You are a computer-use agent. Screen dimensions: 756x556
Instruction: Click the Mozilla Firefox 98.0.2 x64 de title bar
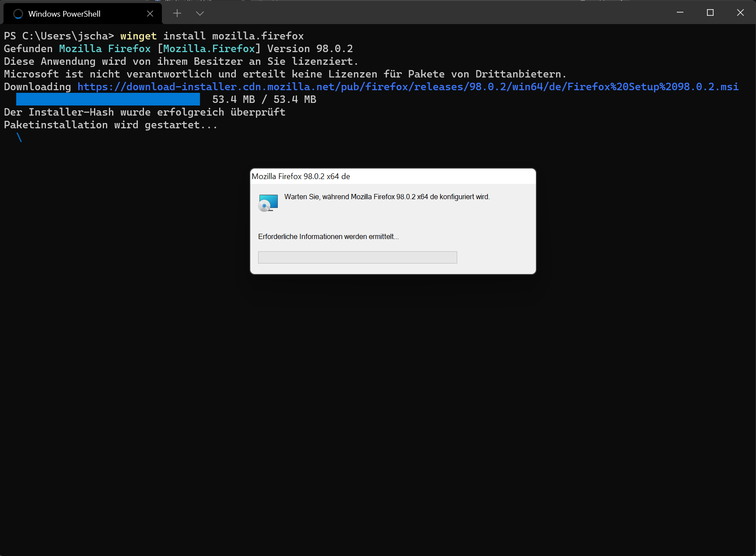pyautogui.click(x=393, y=176)
